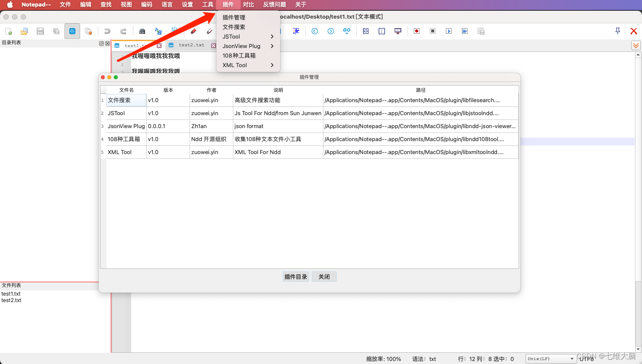Click the red X icon in toolbar
Viewport: 642px width, 364px height.
634,31
